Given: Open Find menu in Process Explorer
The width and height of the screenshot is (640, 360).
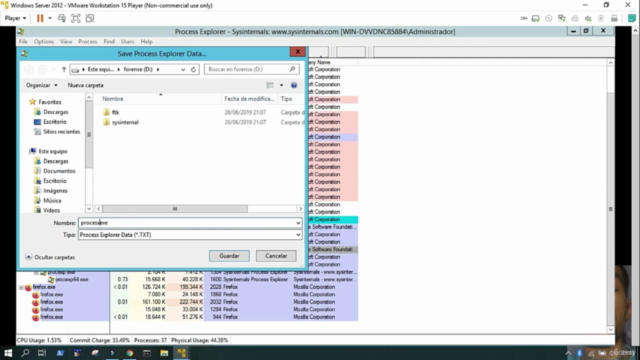Looking at the screenshot, I should pos(109,42).
